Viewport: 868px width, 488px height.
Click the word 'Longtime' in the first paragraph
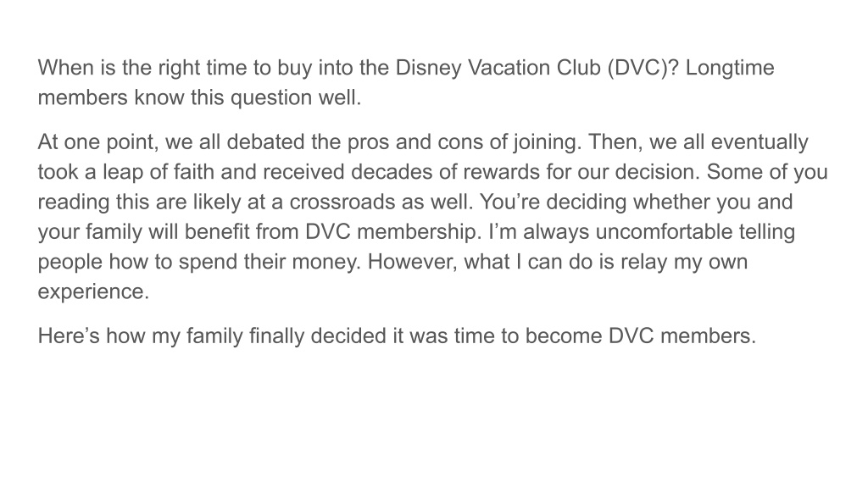(x=730, y=68)
